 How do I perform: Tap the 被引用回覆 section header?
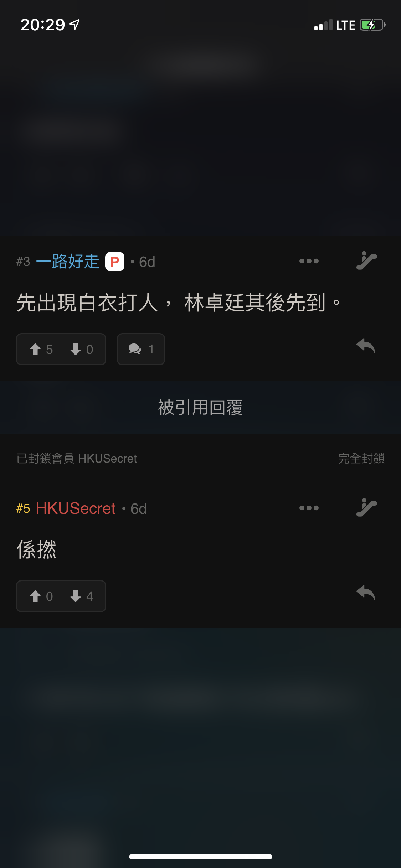coord(200,407)
